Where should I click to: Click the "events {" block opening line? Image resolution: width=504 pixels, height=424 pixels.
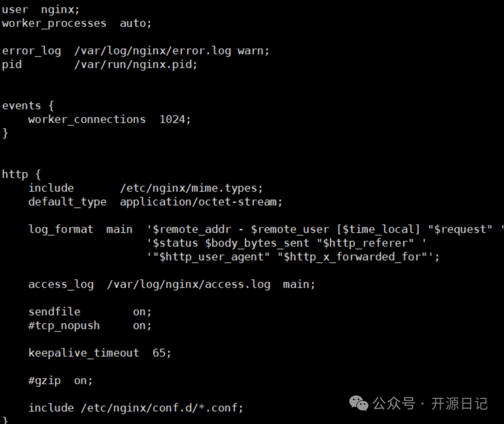tap(28, 105)
